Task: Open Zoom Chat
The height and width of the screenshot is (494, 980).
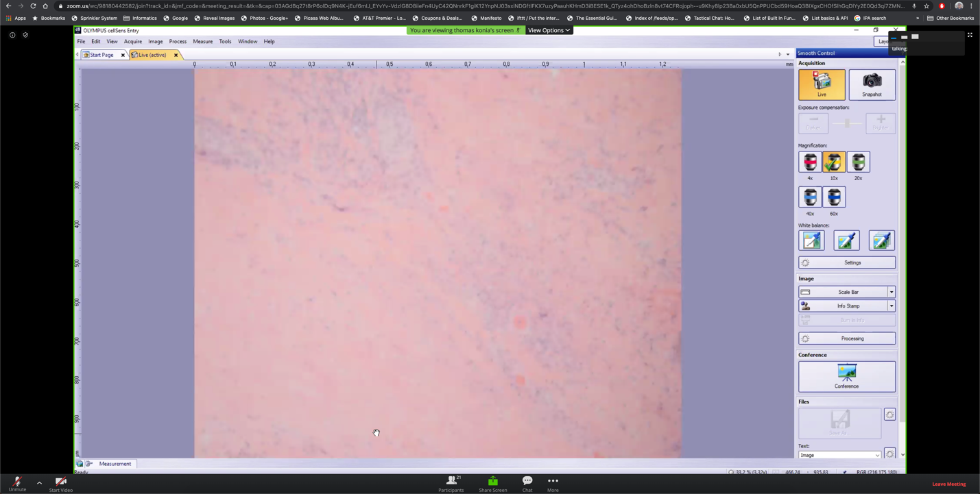Action: pos(527,484)
